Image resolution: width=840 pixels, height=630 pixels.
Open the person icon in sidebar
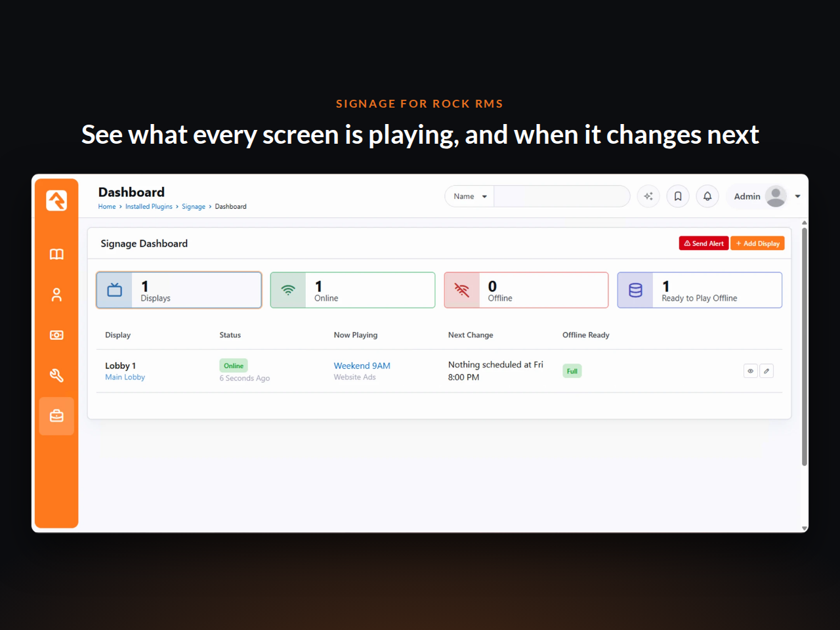coord(56,295)
